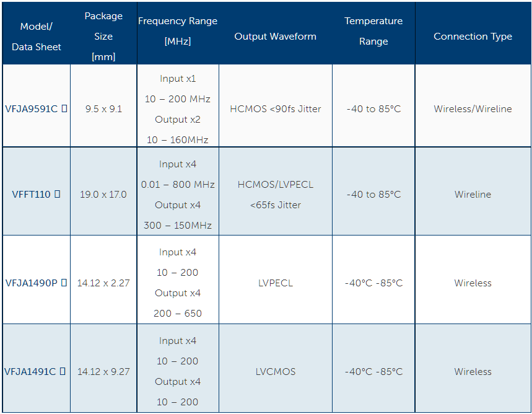This screenshot has width=532, height=414.
Task: Click the data sheet icon next to VFFT110
Action: point(58,194)
